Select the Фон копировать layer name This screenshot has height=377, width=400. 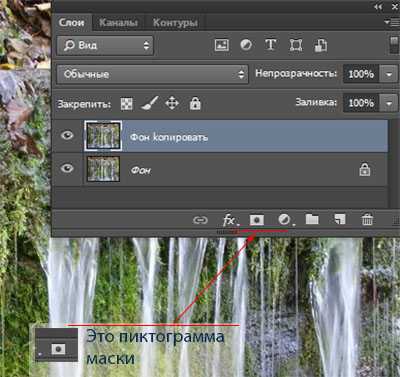(169, 137)
